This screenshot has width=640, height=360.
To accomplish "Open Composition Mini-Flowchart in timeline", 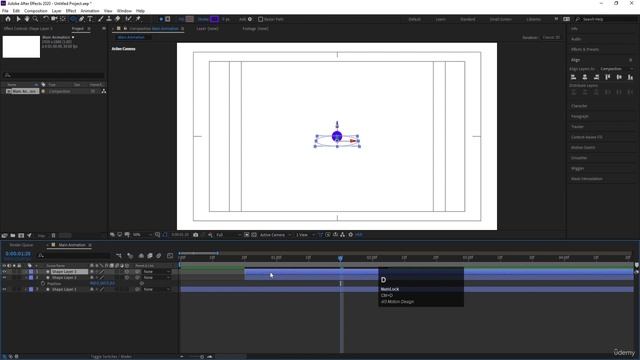I will tap(119, 256).
